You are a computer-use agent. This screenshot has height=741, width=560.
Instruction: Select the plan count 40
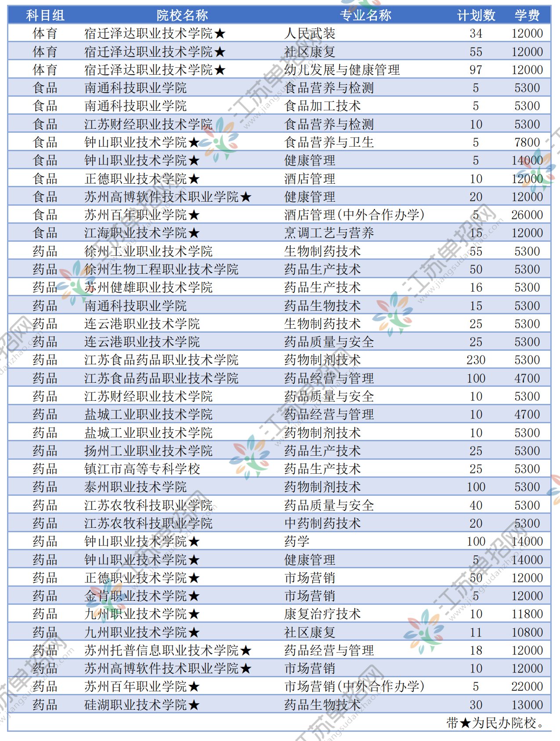coord(476,505)
